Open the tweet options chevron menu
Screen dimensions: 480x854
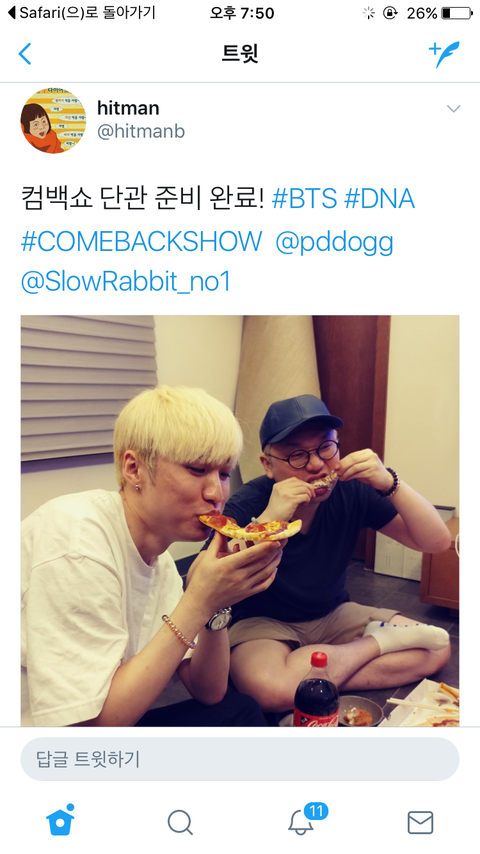pos(453,108)
